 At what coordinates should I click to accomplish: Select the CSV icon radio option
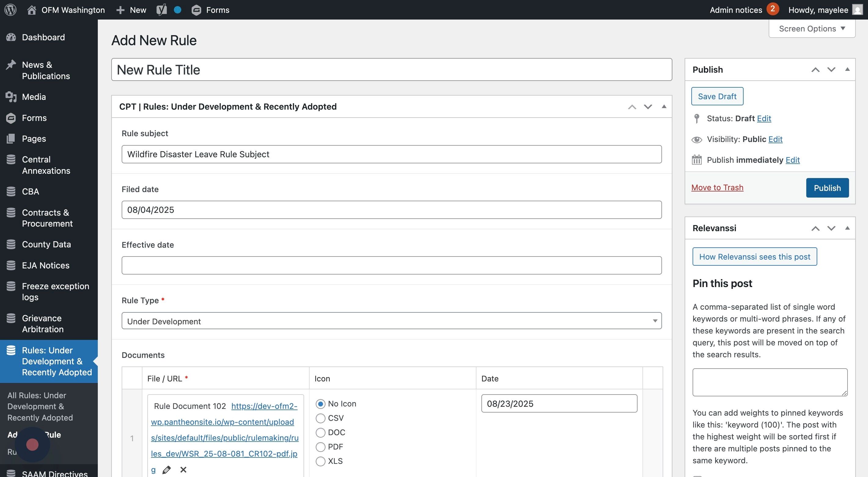point(320,418)
